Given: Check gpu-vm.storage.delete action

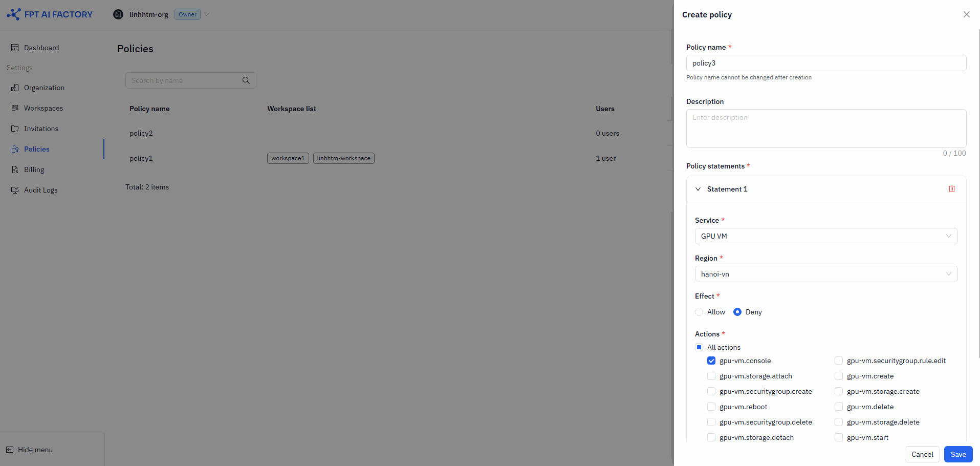Looking at the screenshot, I should click(839, 422).
